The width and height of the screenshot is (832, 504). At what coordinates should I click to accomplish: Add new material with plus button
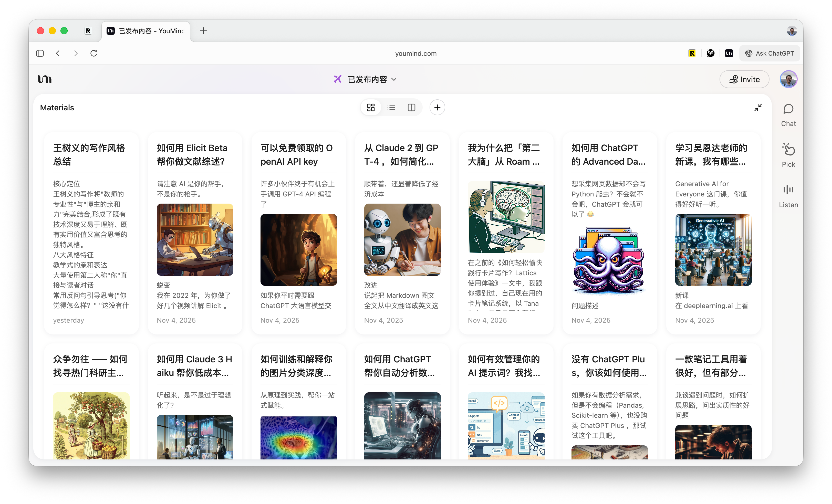coord(437,108)
